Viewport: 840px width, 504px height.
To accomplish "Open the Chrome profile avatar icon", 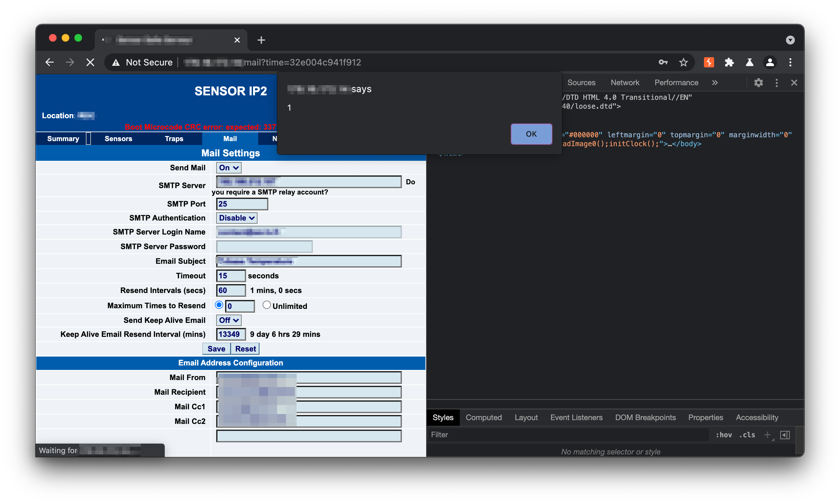I will (770, 62).
